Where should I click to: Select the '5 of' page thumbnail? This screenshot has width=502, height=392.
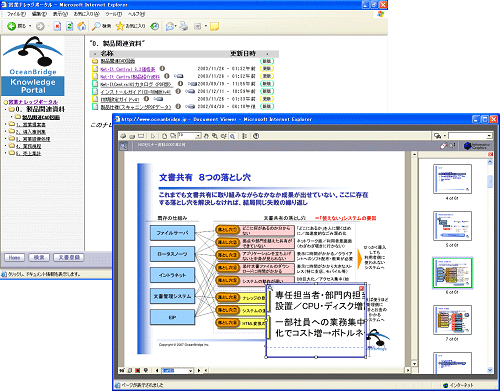point(452,226)
